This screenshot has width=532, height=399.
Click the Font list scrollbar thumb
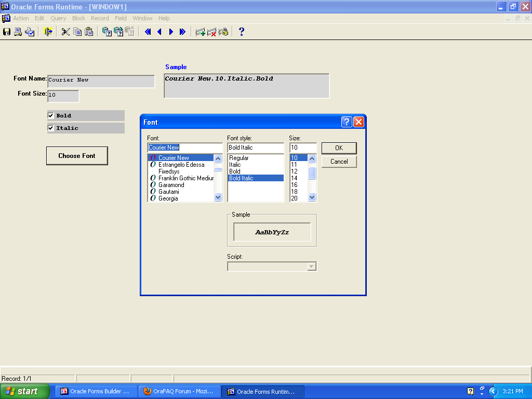(218, 169)
